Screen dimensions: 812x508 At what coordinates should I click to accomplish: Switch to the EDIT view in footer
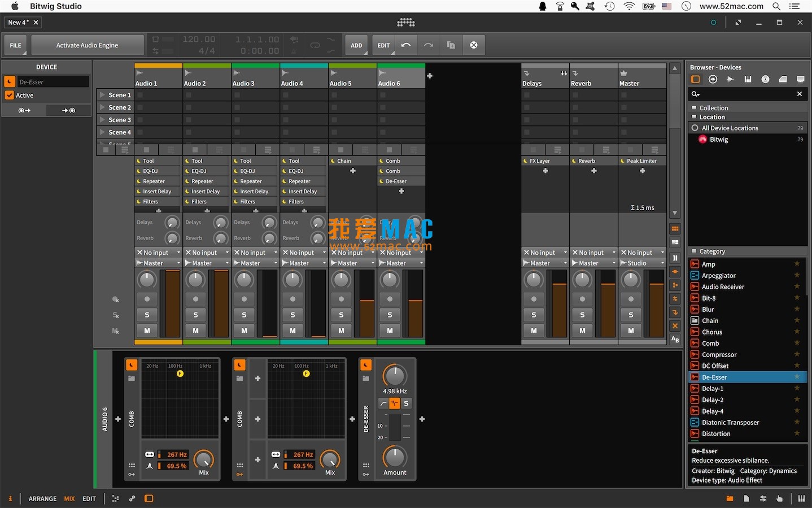tap(89, 498)
